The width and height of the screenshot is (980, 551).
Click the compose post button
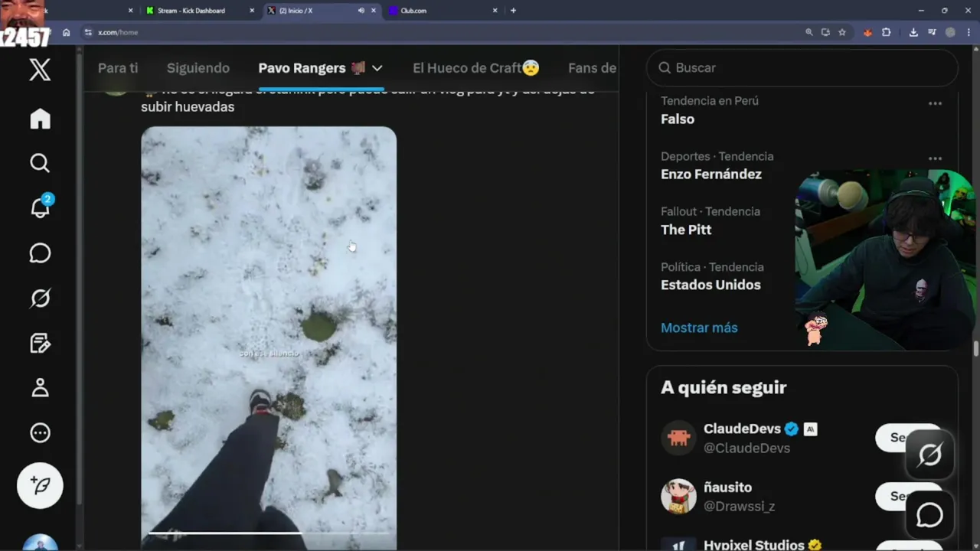[x=40, y=485]
